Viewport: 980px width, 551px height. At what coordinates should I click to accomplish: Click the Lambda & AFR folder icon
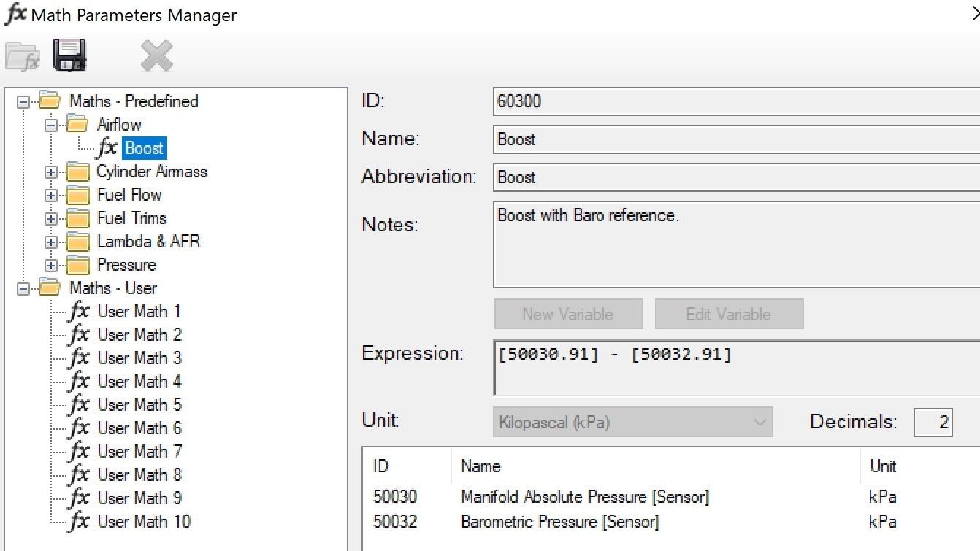(77, 242)
